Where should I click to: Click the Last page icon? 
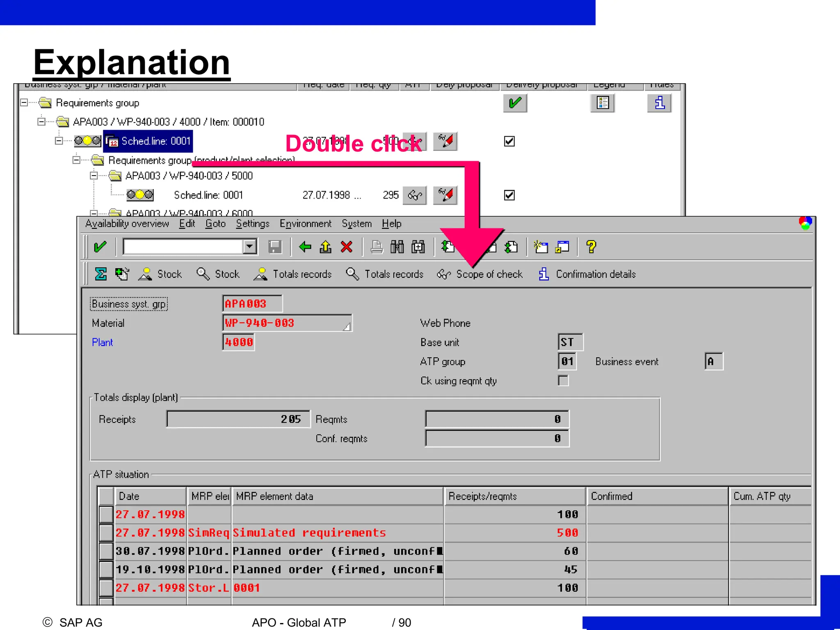tap(511, 247)
